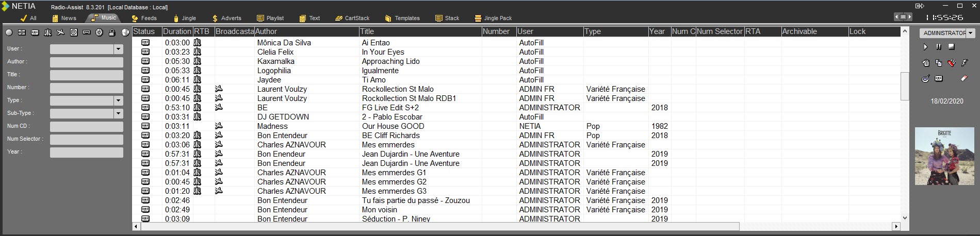Click the Author column header
980x236 pixels.
(306, 31)
